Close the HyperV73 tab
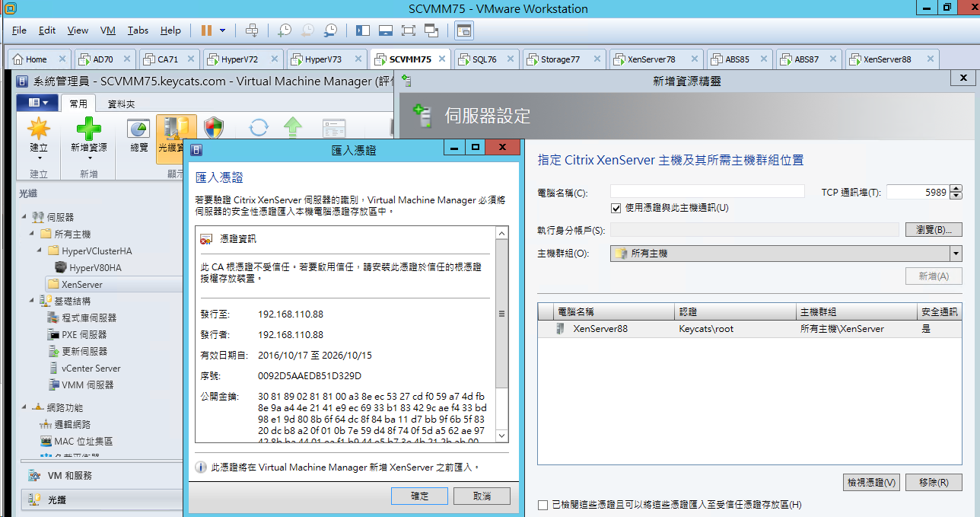The image size is (980, 517). 357,59
